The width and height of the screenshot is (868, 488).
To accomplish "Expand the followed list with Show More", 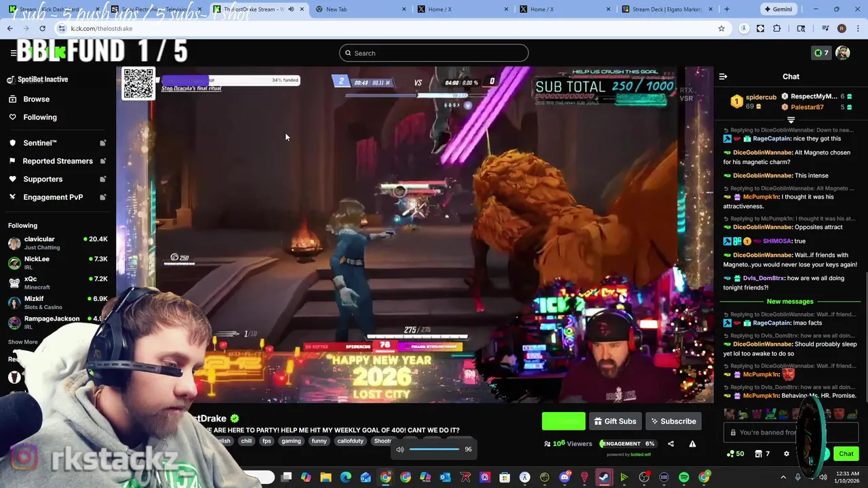I will (x=23, y=342).
